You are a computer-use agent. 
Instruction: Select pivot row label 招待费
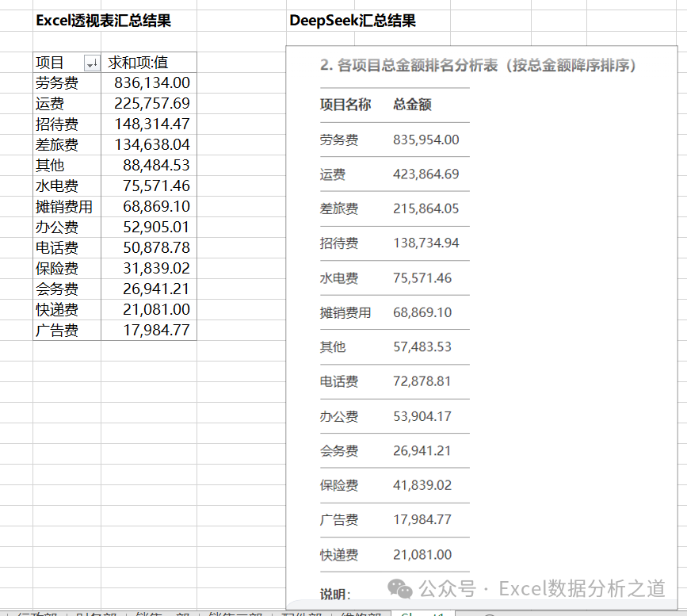coord(67,124)
